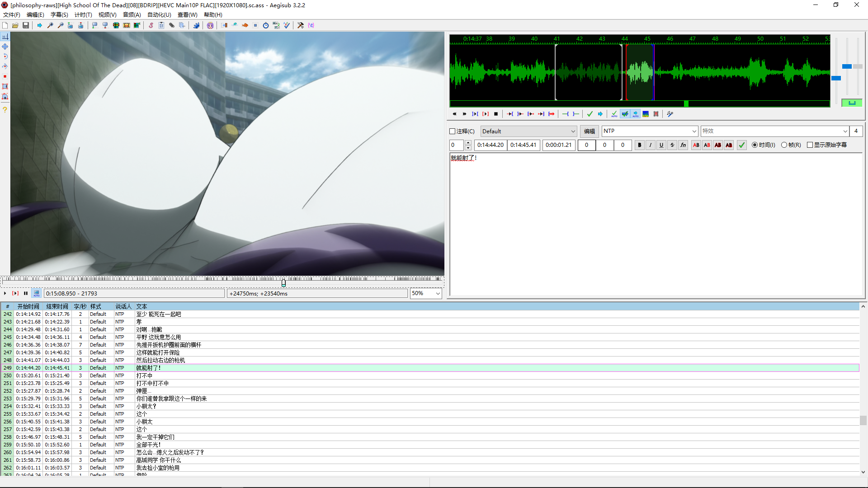Screen dimensions: 868x488
Task: Apply underline formatting button
Action: pos(661,145)
